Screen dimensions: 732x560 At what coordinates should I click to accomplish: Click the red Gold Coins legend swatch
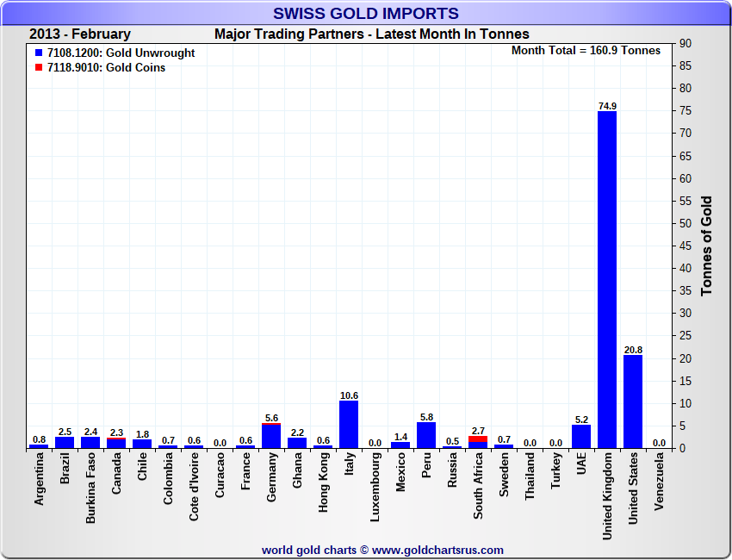tap(40, 68)
